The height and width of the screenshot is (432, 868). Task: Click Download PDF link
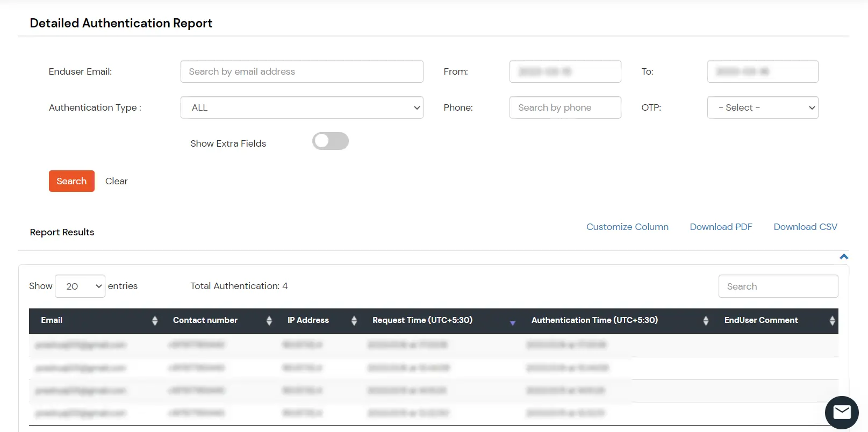[x=721, y=227]
